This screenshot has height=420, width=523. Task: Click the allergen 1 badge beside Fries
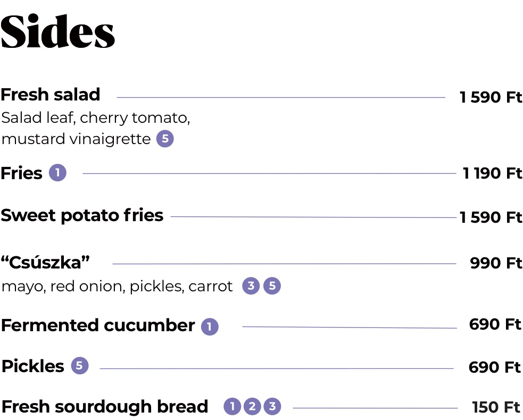tap(57, 173)
